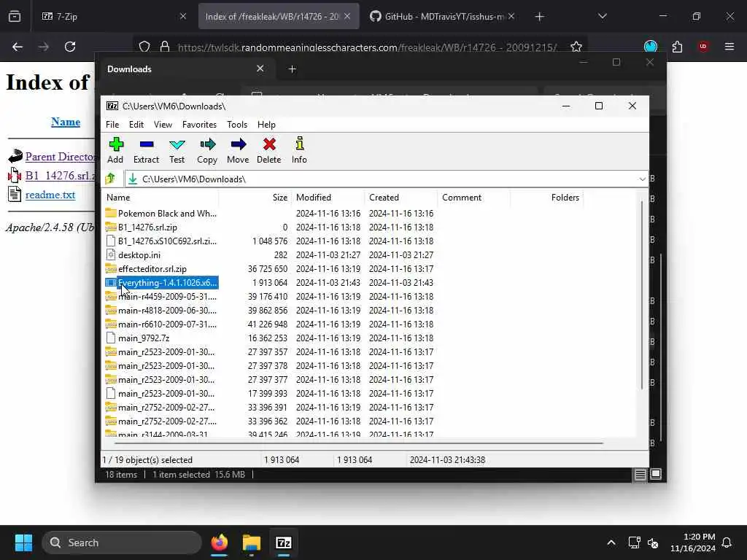Click the Move toolbar icon
The width and height of the screenshot is (747, 560).
point(238,150)
